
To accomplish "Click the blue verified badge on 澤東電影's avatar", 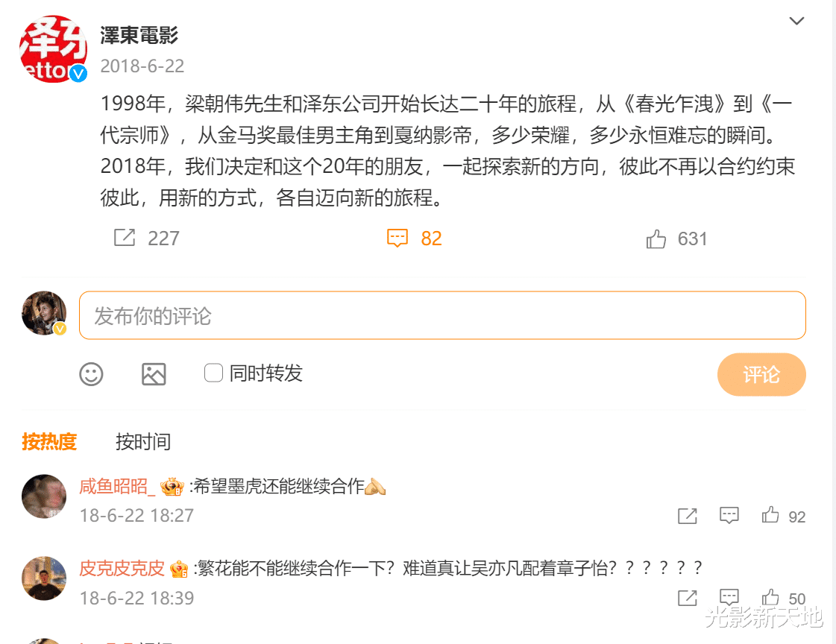I will (x=77, y=74).
